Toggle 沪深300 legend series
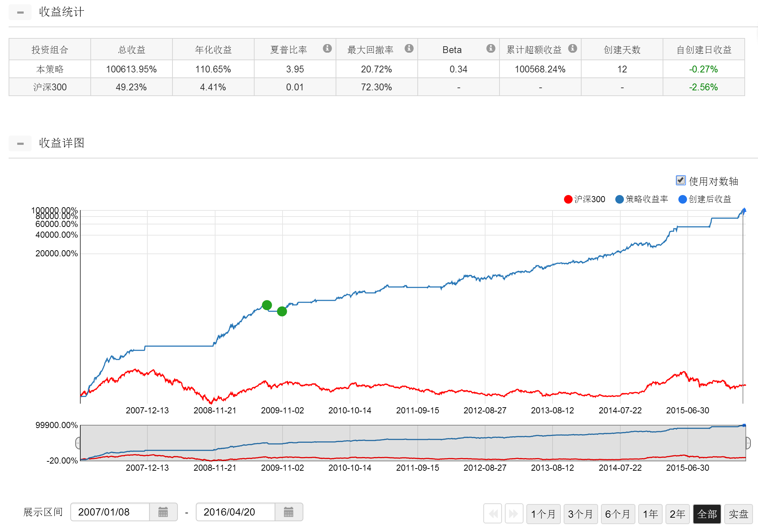Image resolution: width=758 pixels, height=532 pixels. coord(584,199)
